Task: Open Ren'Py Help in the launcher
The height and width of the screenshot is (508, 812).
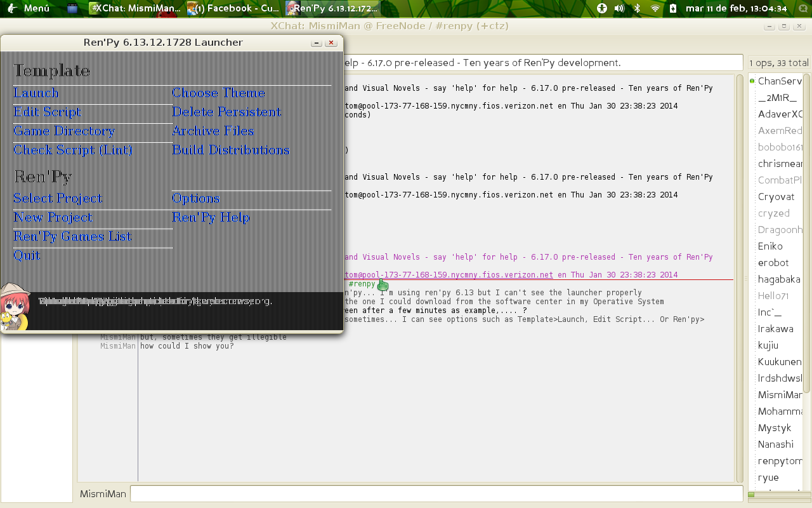Action: pyautogui.click(x=211, y=218)
